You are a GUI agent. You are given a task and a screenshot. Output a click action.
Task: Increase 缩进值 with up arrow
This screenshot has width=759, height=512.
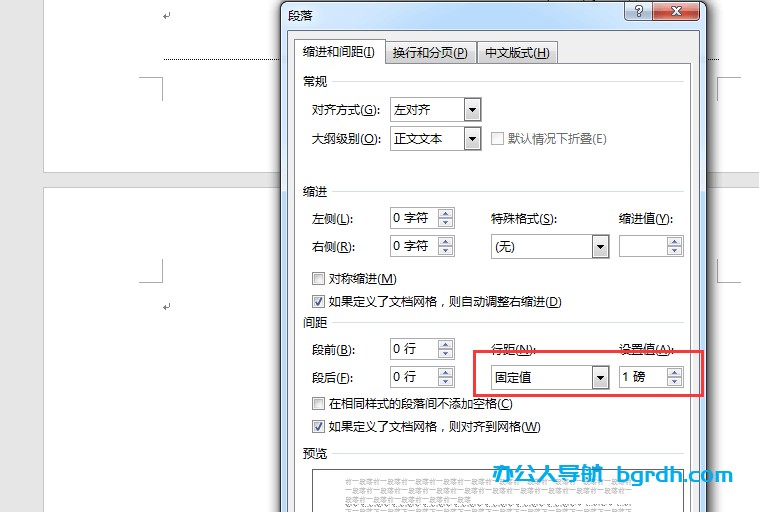coord(674,241)
